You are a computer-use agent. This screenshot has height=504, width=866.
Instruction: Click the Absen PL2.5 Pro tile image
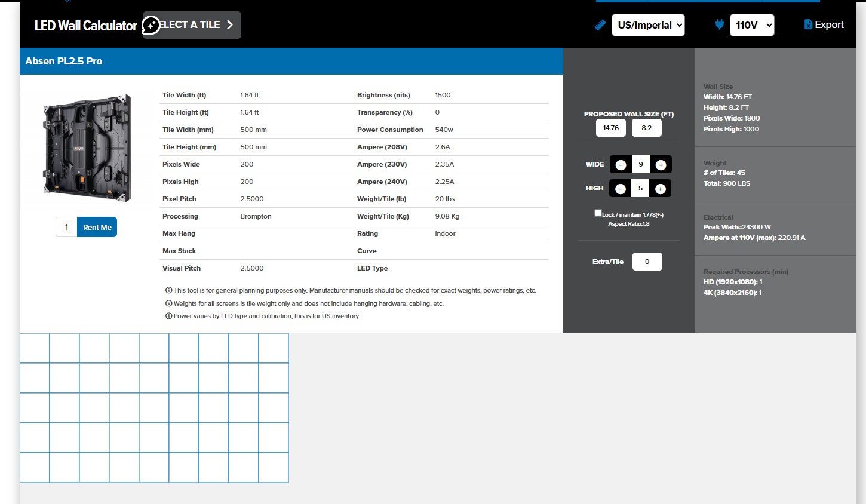(87, 148)
